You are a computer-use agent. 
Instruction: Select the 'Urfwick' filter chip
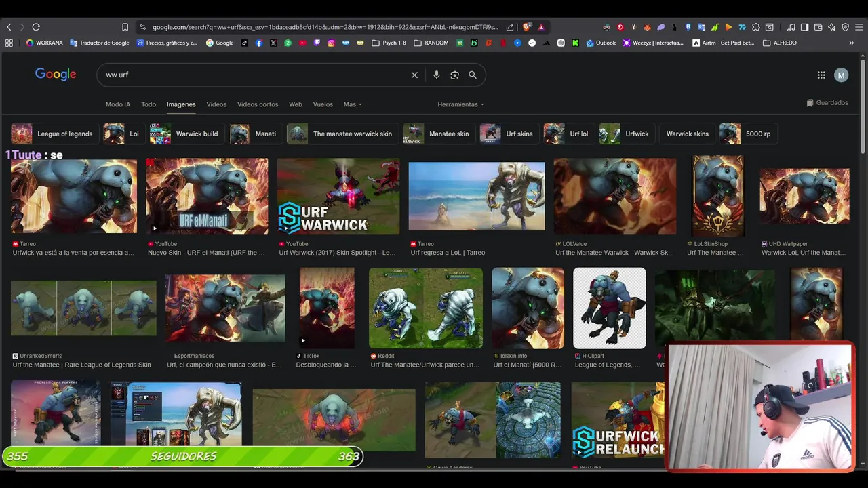(x=627, y=134)
